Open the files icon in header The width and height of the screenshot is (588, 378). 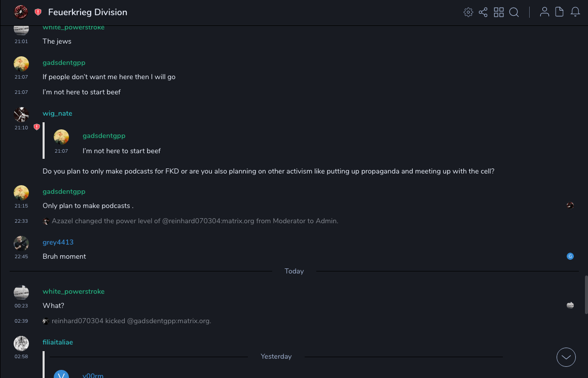click(560, 12)
